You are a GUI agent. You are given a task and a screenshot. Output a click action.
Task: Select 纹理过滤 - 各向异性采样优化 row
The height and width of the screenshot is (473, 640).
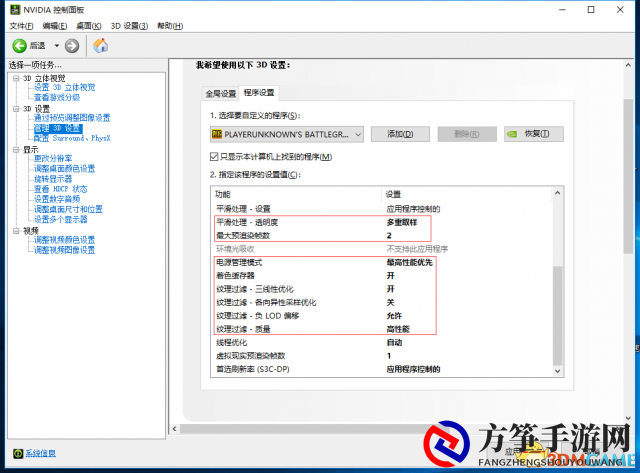(382, 302)
